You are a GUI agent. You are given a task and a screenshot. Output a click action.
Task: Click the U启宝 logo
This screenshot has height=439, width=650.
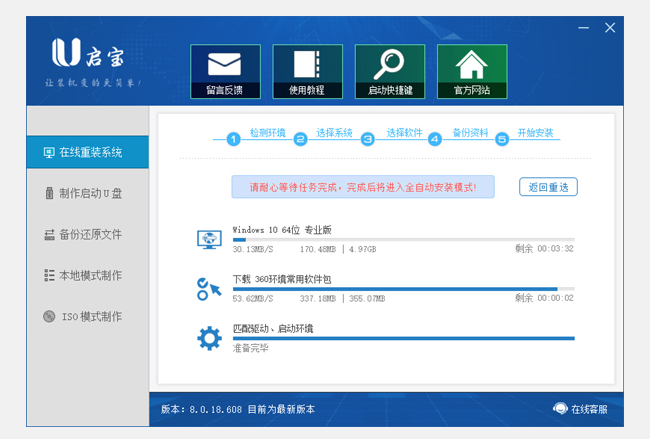click(88, 53)
